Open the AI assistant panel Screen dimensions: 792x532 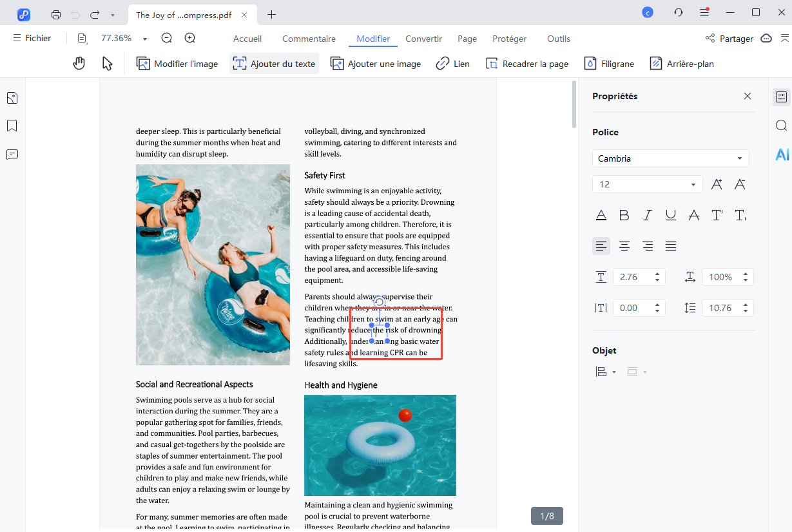tap(782, 155)
